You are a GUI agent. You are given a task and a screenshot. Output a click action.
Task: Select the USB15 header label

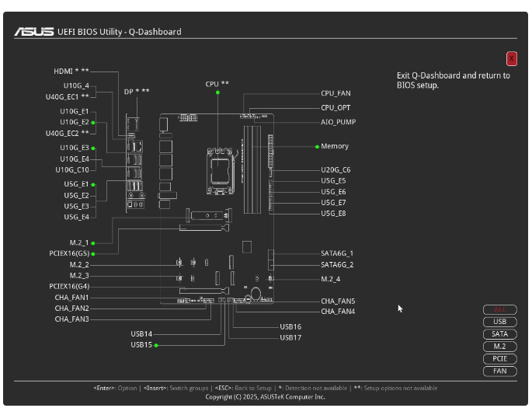coord(141,345)
